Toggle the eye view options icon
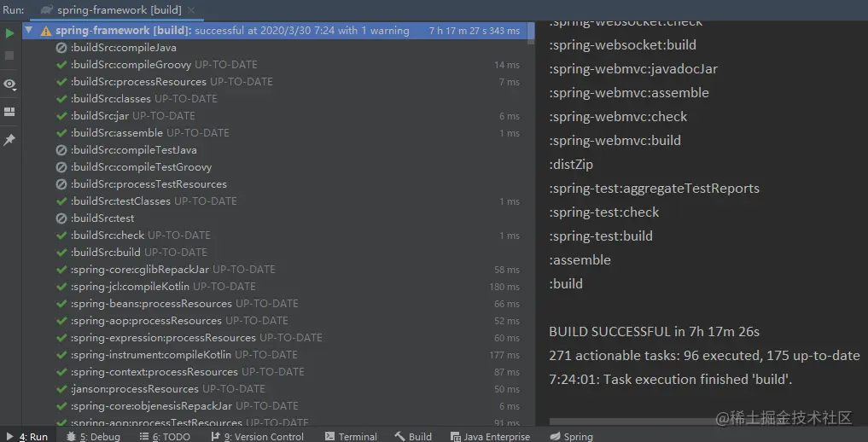Screen dimensions: 868x442 pyautogui.click(x=9, y=84)
